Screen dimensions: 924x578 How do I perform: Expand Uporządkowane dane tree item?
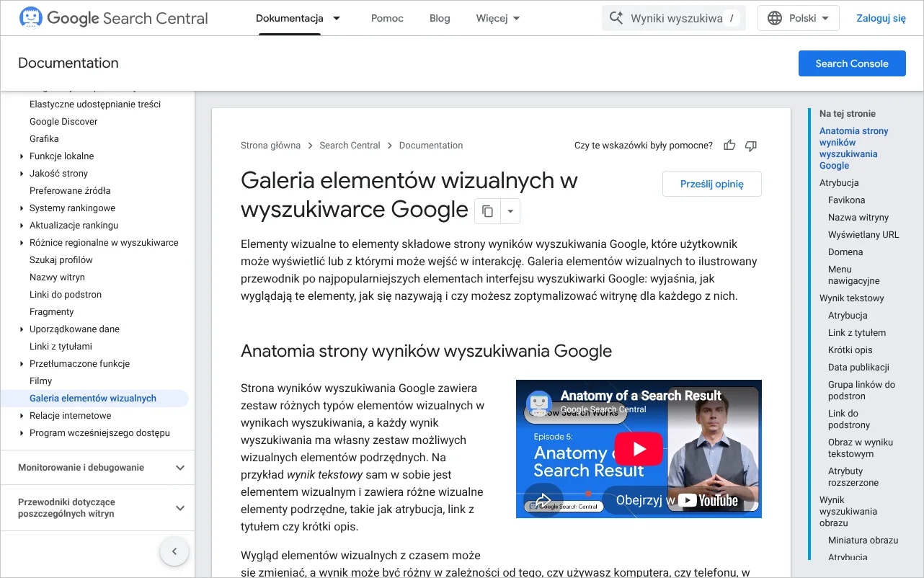[22, 329]
